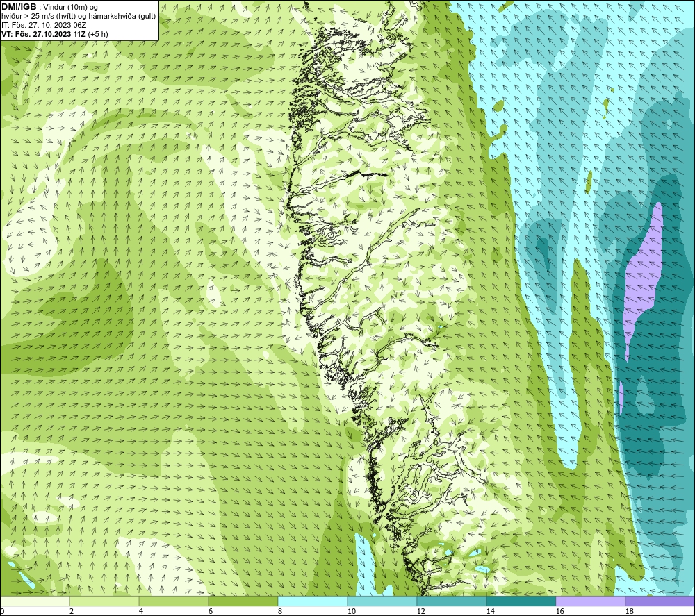Click the 6-8 m/s dark green legend swatch
This screenshot has width=695, height=616.
click(x=243, y=601)
